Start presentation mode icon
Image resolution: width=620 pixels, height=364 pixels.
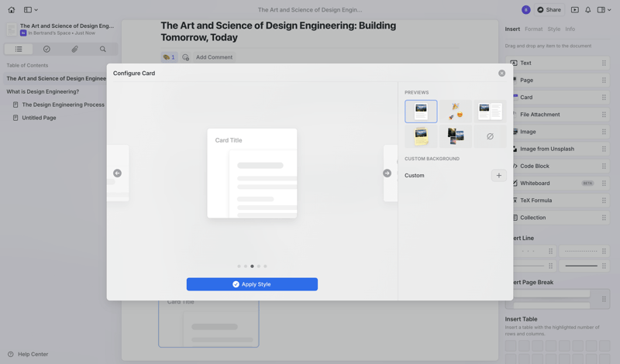pos(575,10)
